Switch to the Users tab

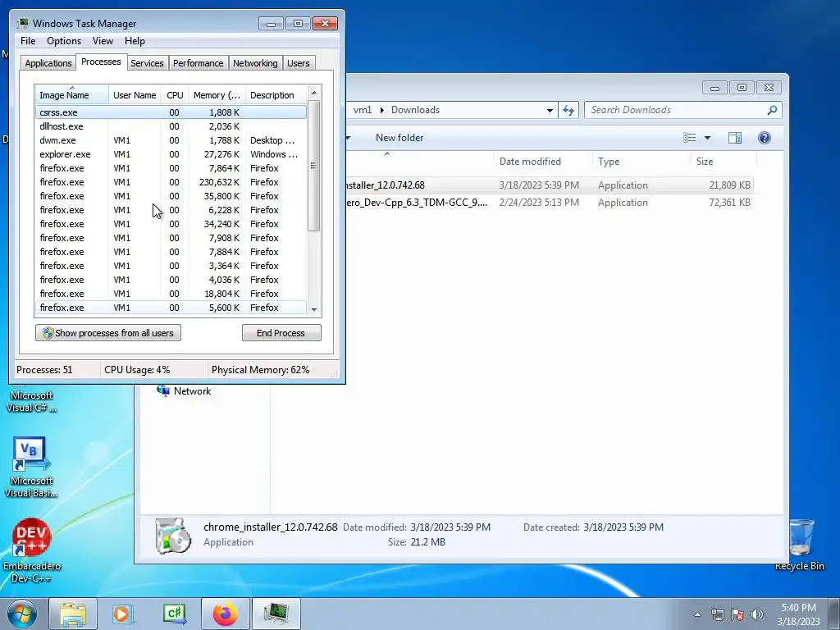299,63
